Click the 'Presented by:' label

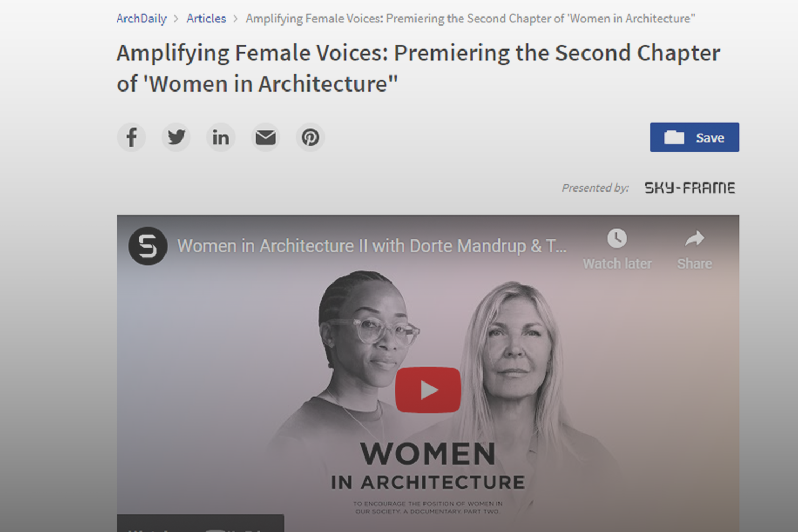click(595, 188)
